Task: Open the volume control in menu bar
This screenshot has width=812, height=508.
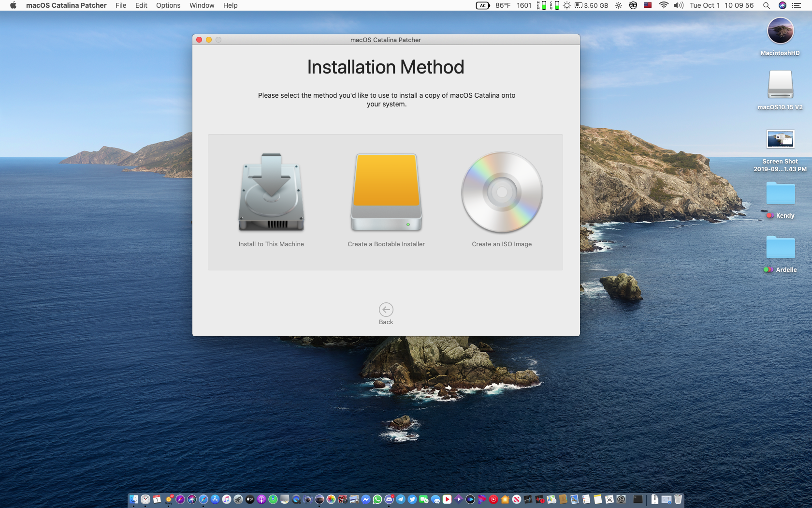Action: (679, 5)
